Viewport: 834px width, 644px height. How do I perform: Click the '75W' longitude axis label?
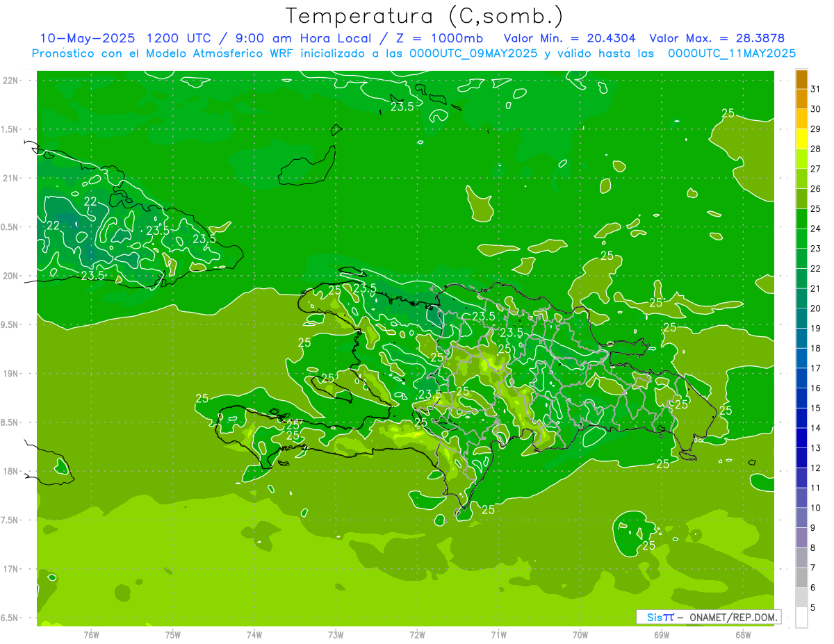173,635
